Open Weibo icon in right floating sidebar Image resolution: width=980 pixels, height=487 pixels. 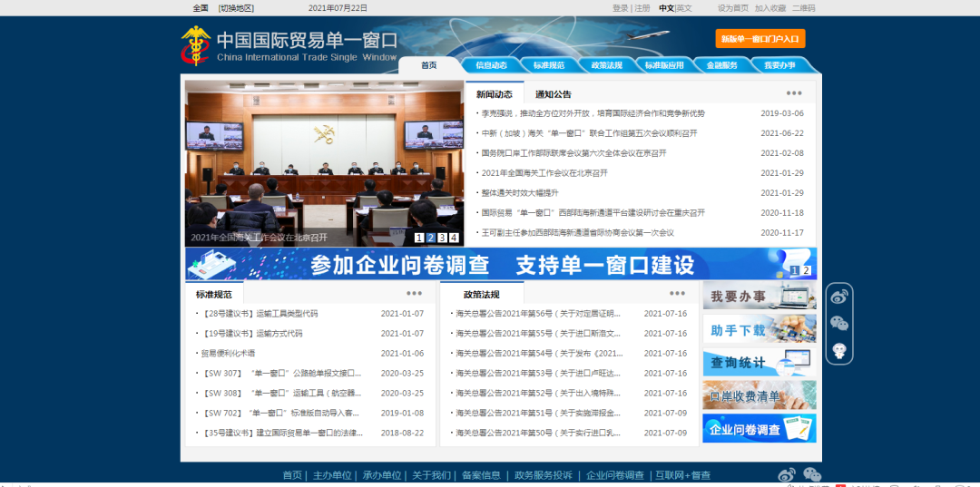[838, 297]
